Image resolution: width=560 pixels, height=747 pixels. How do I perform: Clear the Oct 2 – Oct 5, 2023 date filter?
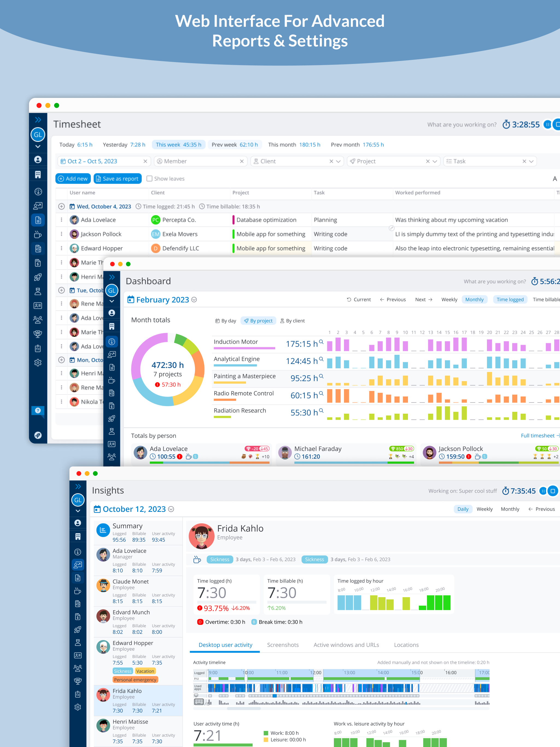click(145, 161)
